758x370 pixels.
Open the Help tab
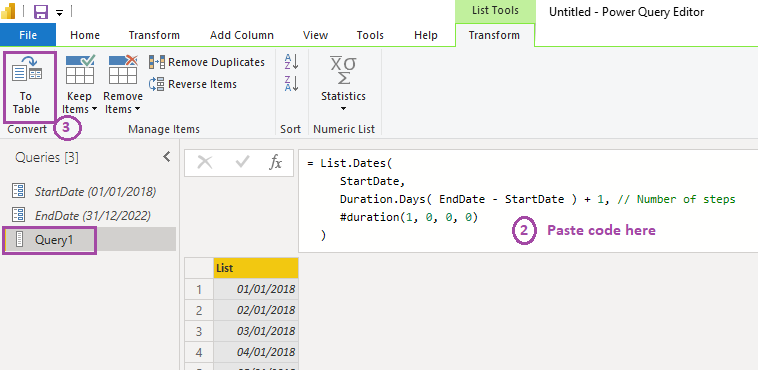tap(426, 35)
